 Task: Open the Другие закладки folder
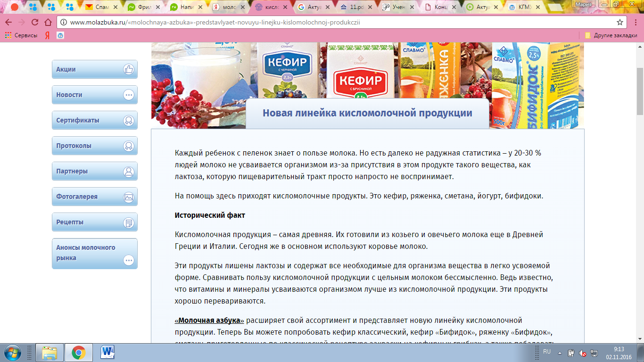(611, 35)
